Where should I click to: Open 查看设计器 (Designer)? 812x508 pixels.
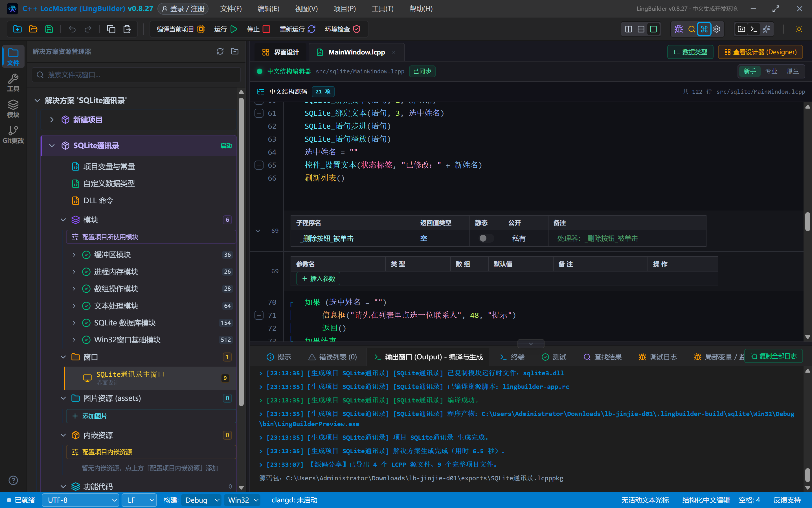(760, 52)
